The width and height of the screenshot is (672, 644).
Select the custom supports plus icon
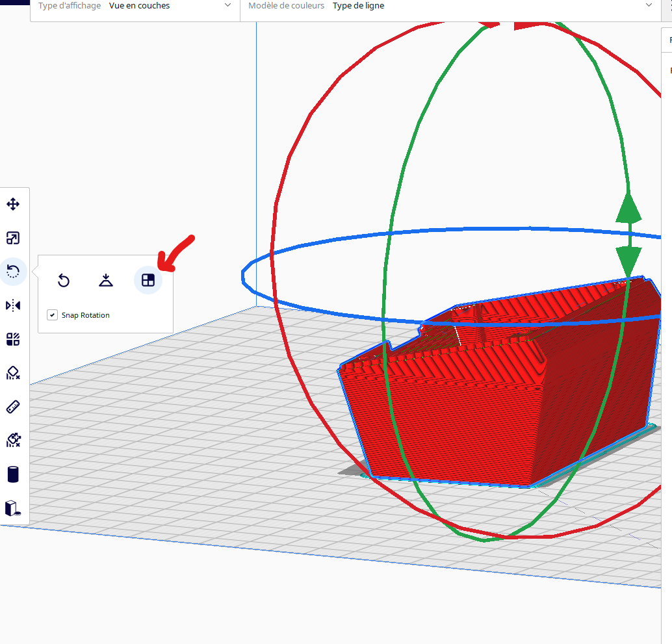coord(13,440)
